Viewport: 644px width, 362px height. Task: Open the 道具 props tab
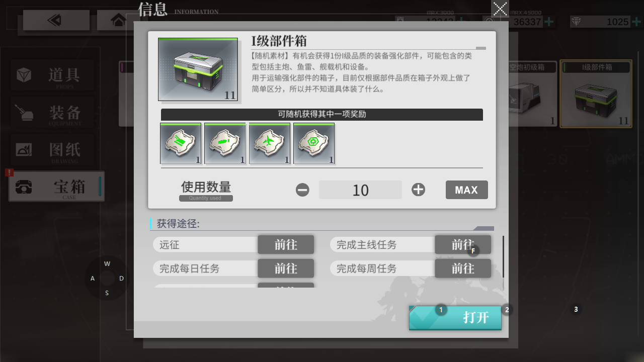click(x=52, y=75)
